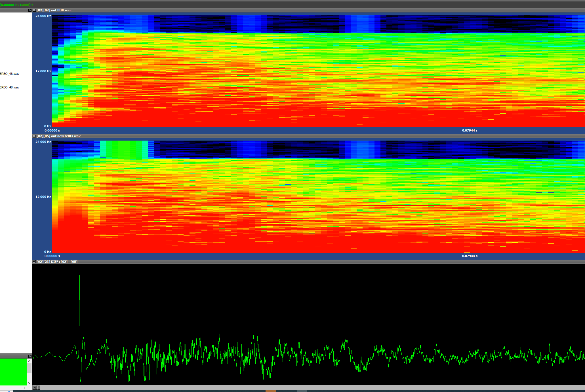The width and height of the screenshot is (585, 392).
Task: Select second EREO_48.wav entry in file list
Action: 10,87
